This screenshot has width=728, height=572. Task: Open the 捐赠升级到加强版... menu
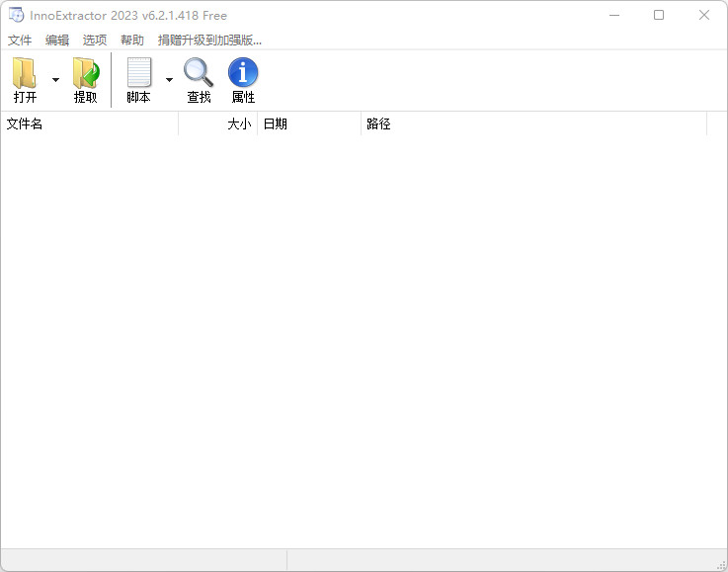coord(209,41)
